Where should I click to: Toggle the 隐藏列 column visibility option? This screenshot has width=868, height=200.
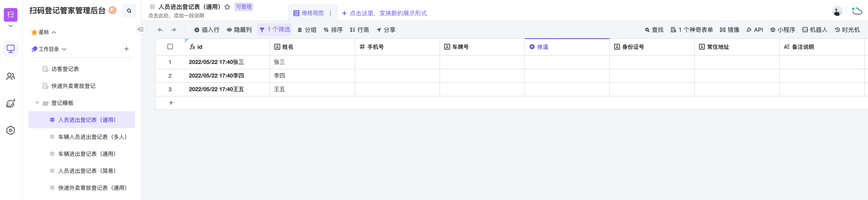click(239, 30)
